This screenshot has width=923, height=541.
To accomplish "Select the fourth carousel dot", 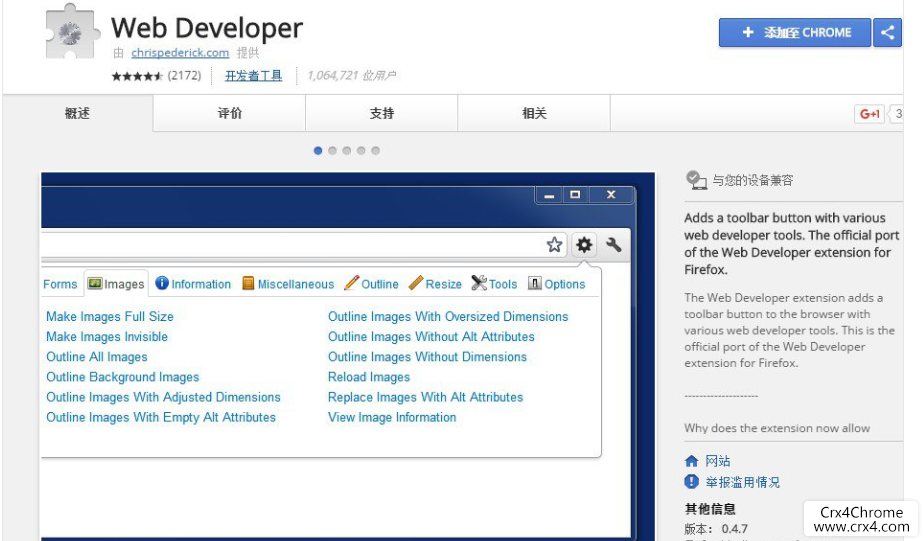I will pos(361,151).
